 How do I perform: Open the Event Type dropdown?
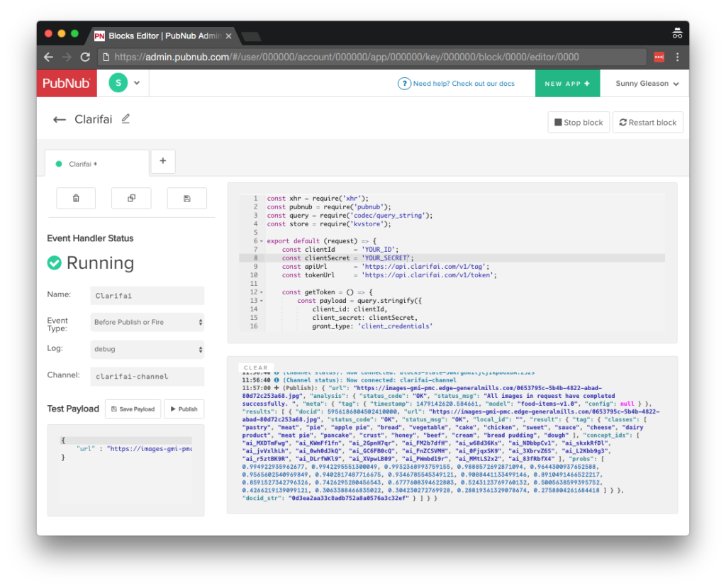coord(147,322)
